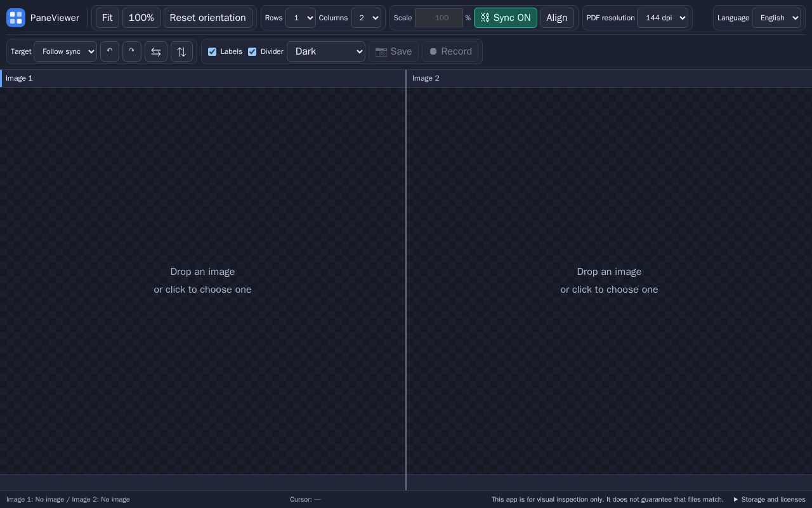The width and height of the screenshot is (812, 508).
Task: Open the Dark theme dropdown
Action: pyautogui.click(x=326, y=51)
